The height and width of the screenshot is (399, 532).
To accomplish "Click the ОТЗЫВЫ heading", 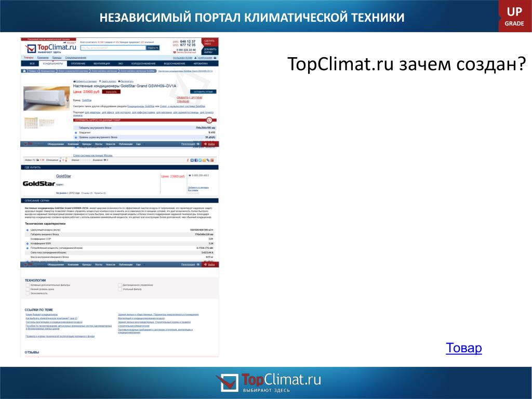I will click(x=32, y=353).
